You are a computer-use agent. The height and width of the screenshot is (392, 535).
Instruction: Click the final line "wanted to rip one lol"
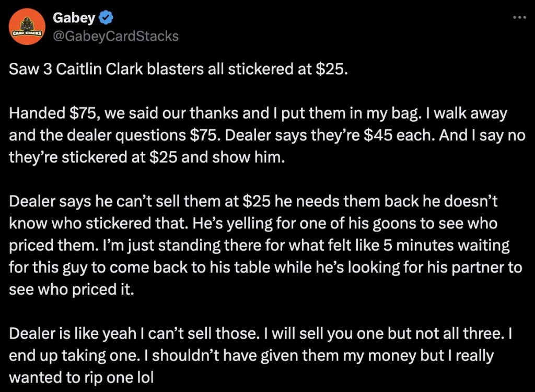coord(82,377)
